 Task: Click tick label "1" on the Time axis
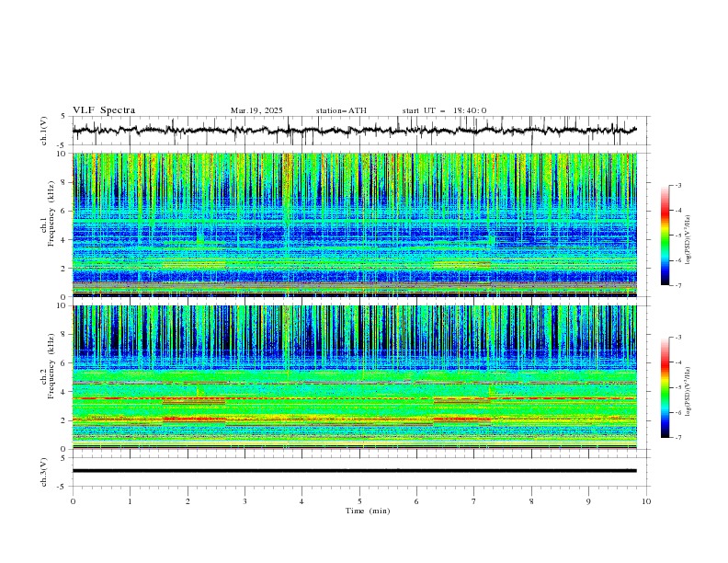(130, 501)
